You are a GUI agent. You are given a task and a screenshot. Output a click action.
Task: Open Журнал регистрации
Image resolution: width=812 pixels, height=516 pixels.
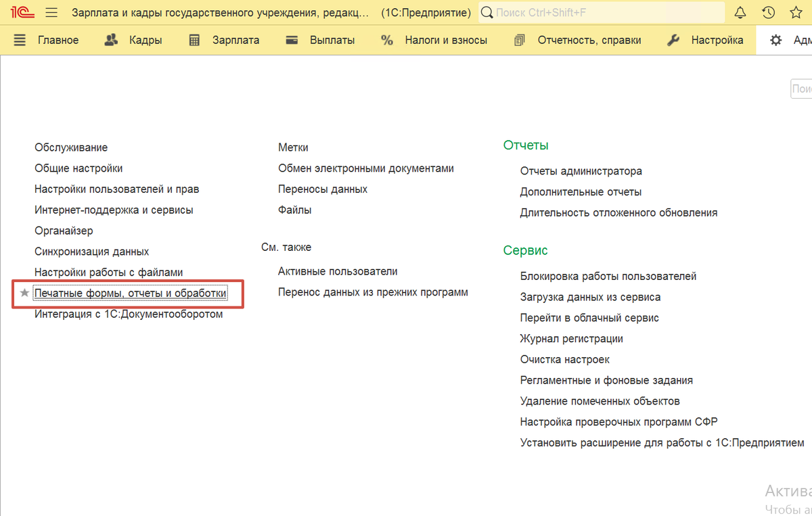(x=572, y=338)
